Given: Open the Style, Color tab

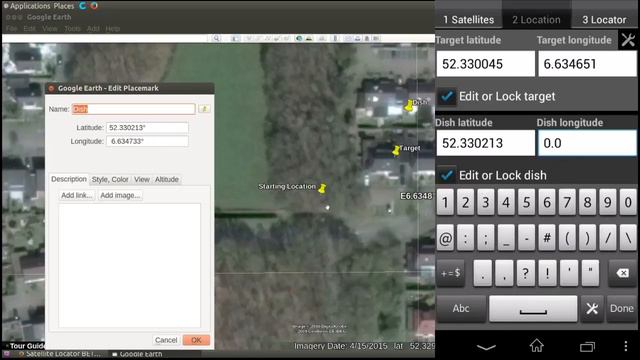Looking at the screenshot, I should (x=110, y=179).
